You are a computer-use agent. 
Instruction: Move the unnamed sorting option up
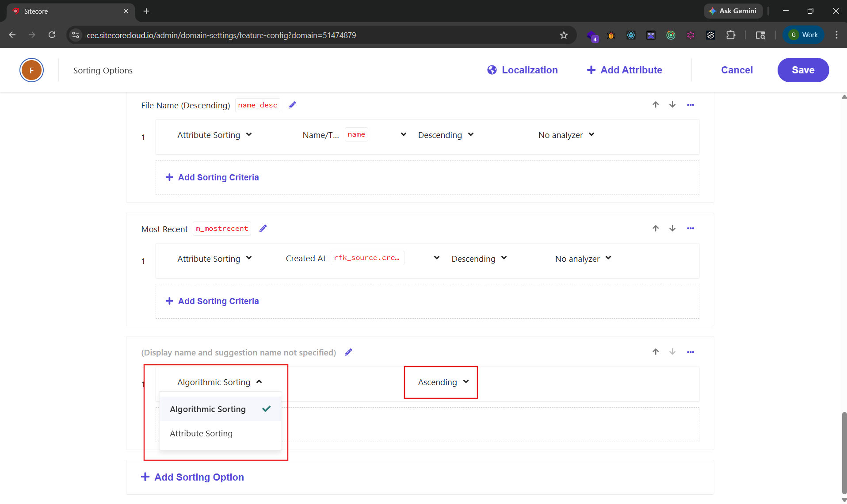(656, 352)
